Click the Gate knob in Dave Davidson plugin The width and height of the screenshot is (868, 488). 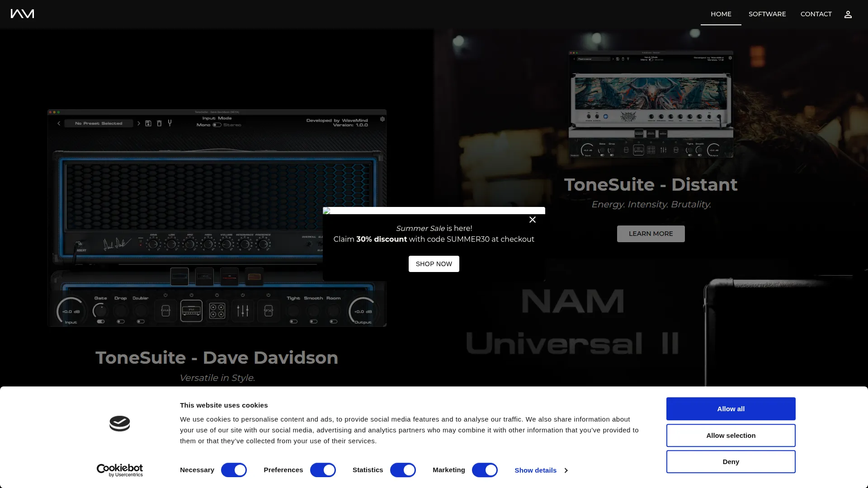[100, 310]
